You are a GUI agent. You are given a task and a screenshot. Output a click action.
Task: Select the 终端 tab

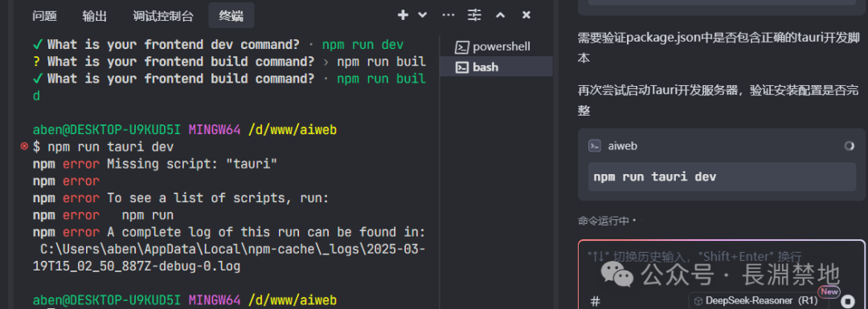click(231, 16)
